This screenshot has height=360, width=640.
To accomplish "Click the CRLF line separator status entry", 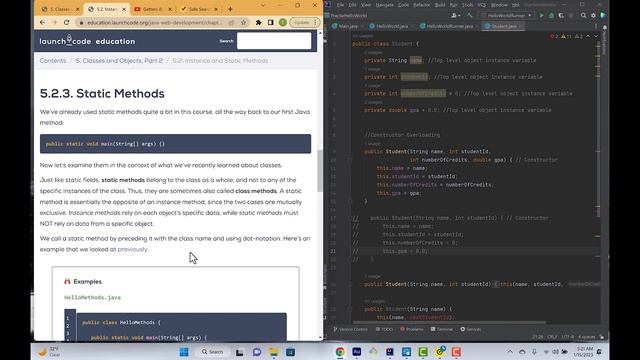I will pyautogui.click(x=552, y=337).
